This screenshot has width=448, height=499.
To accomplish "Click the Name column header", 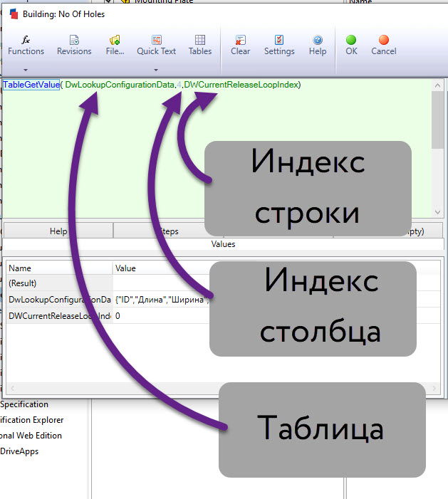I will [60, 268].
